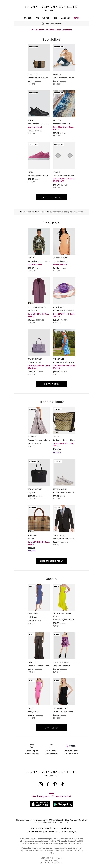Image resolution: width=103 pixels, height=868 pixels.
Task: Click the Shop Best Sellers button
Action: click(51, 197)
